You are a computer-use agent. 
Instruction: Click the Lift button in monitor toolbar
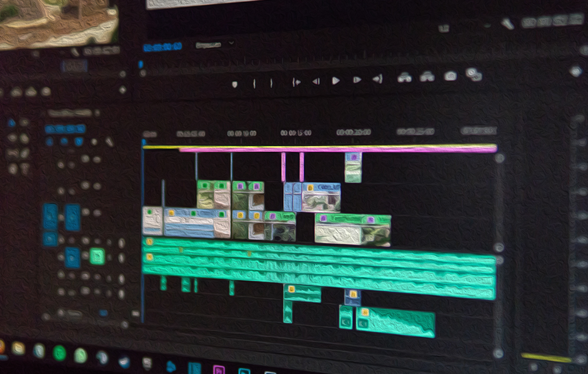coord(405,78)
